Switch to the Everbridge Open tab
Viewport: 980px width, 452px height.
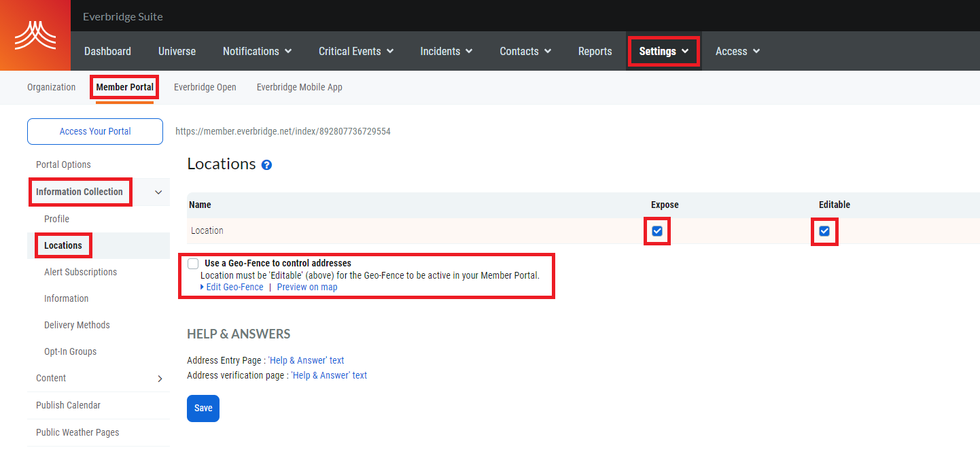205,87
